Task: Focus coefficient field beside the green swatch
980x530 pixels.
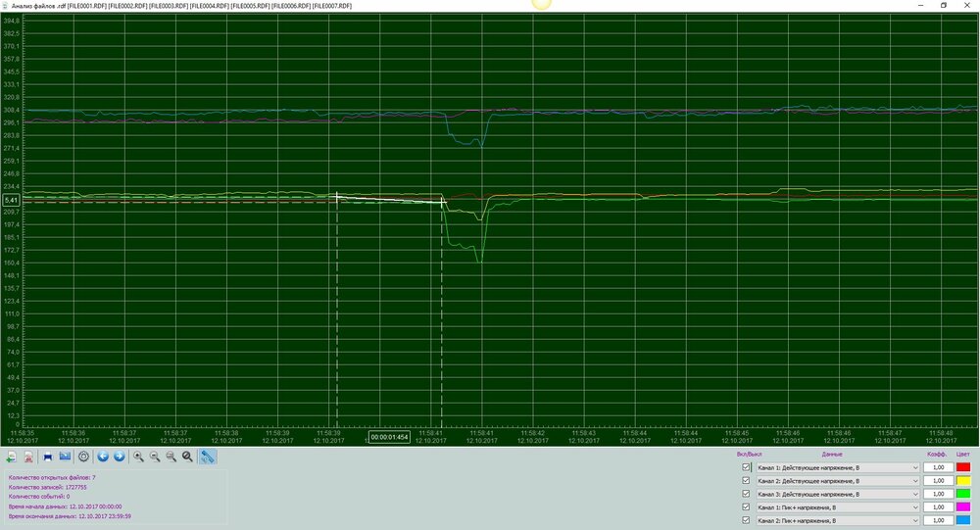Action: (938, 494)
